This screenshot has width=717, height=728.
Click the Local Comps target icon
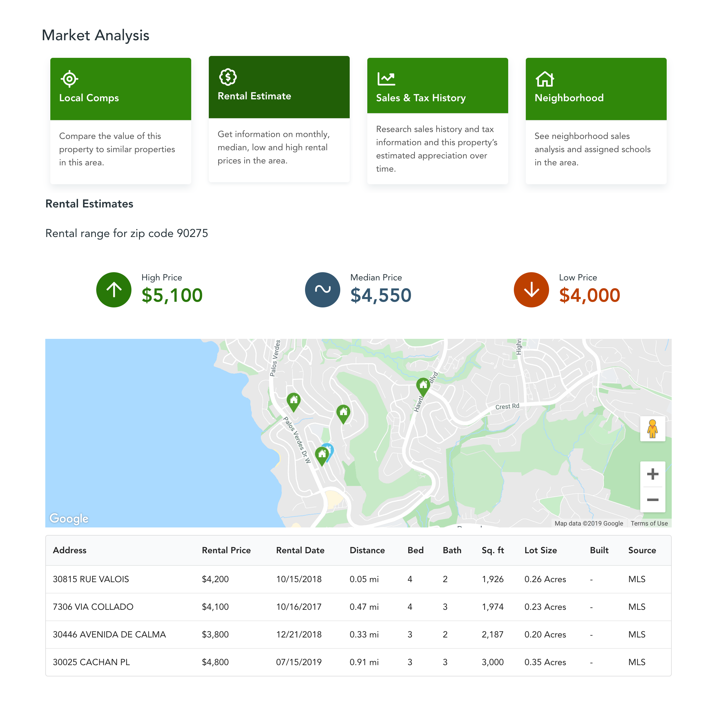[x=69, y=79]
